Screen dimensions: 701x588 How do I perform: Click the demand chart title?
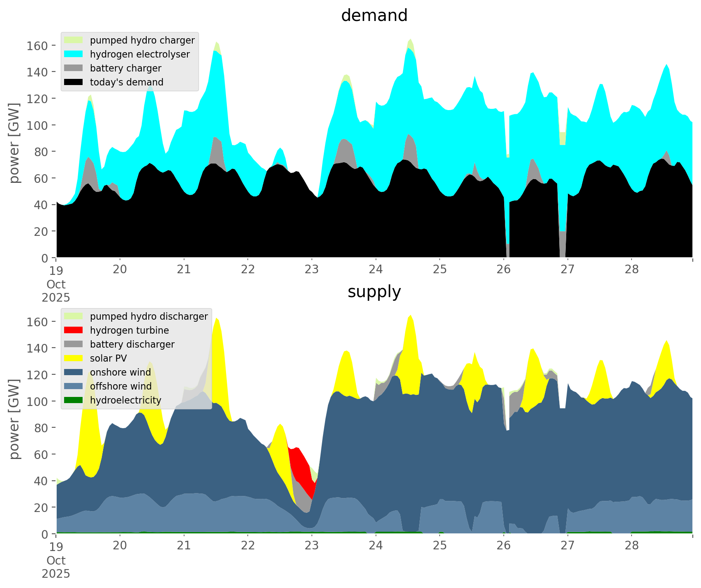point(374,16)
